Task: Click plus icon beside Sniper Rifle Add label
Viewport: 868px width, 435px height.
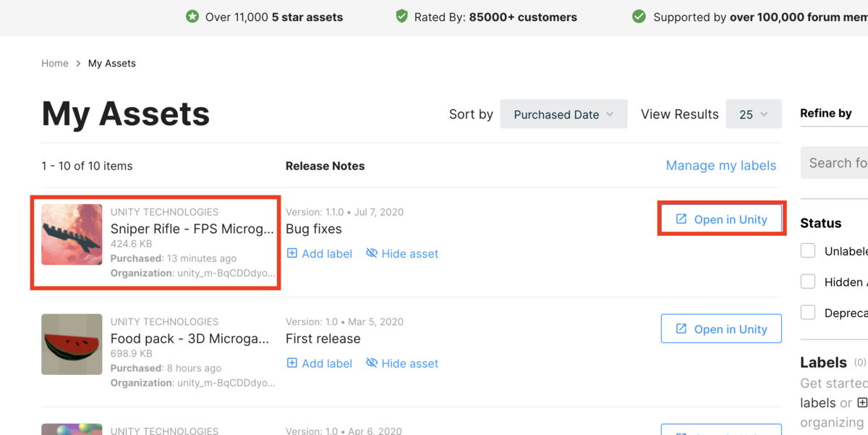Action: pyautogui.click(x=292, y=253)
